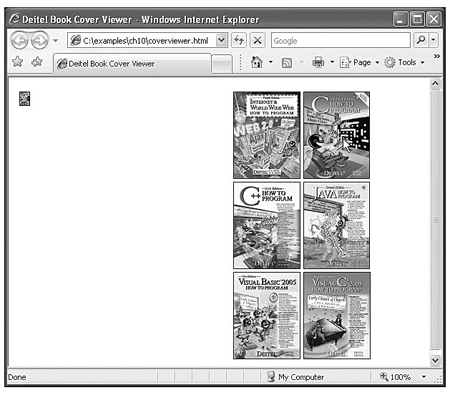Click the zoom level magnifier icon
The width and height of the screenshot is (450, 395).
coord(384,377)
